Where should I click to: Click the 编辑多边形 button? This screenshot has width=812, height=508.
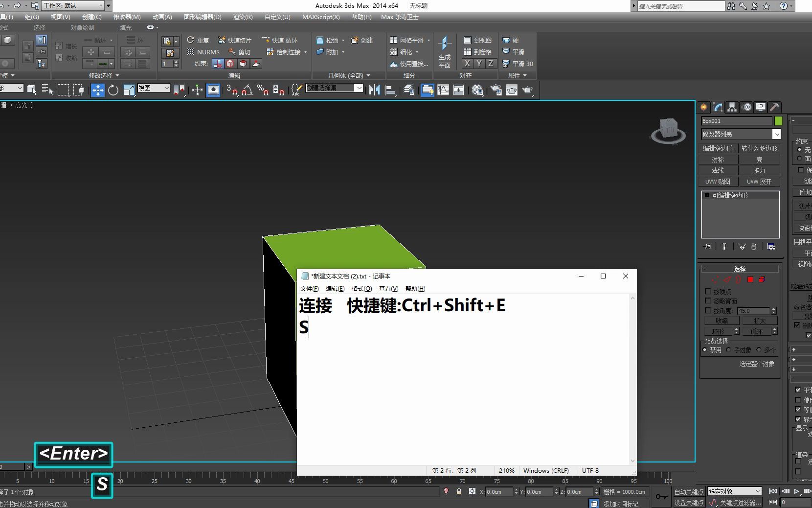click(718, 148)
